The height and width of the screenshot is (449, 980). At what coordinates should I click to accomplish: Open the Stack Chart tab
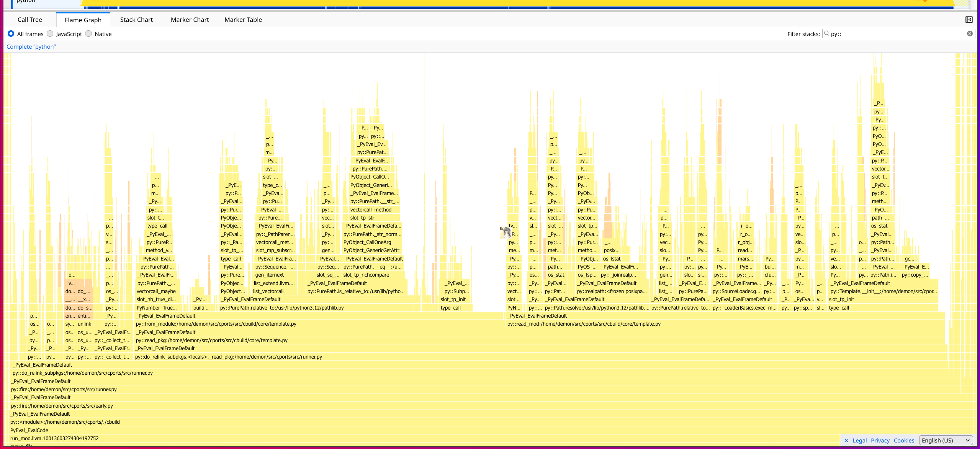(136, 20)
